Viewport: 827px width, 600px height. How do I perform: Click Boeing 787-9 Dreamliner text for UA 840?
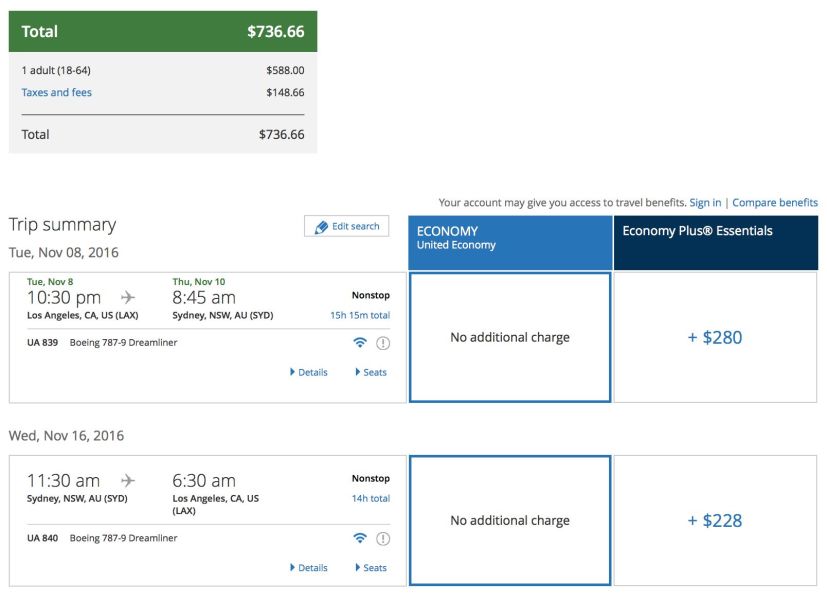[x=123, y=538]
